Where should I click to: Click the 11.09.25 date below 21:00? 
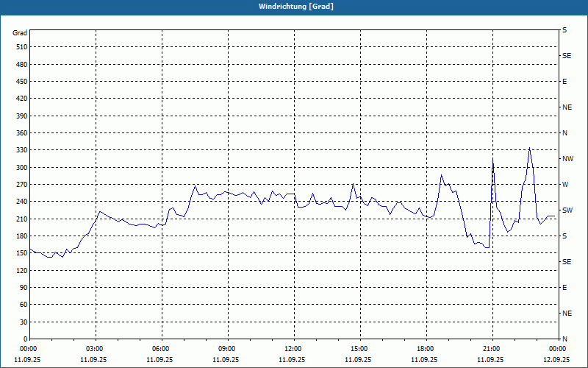(490, 359)
